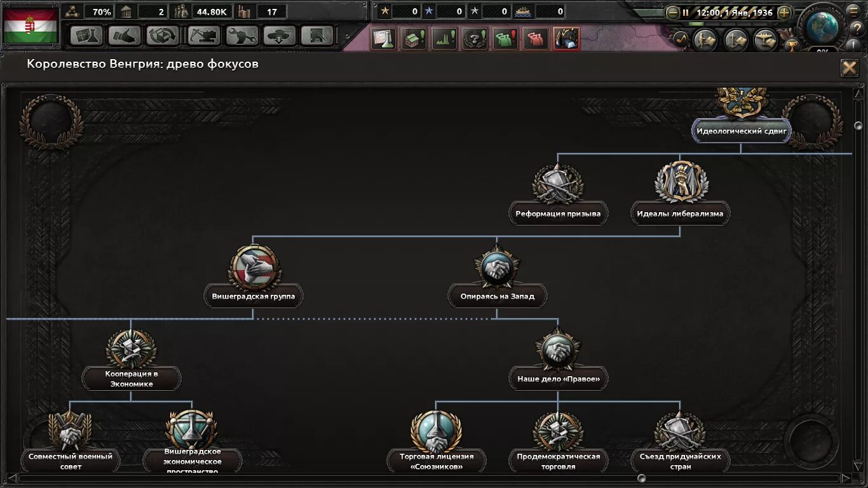This screenshot has width=868, height=488.
Task: Open the main menu lines button
Action: [853, 10]
